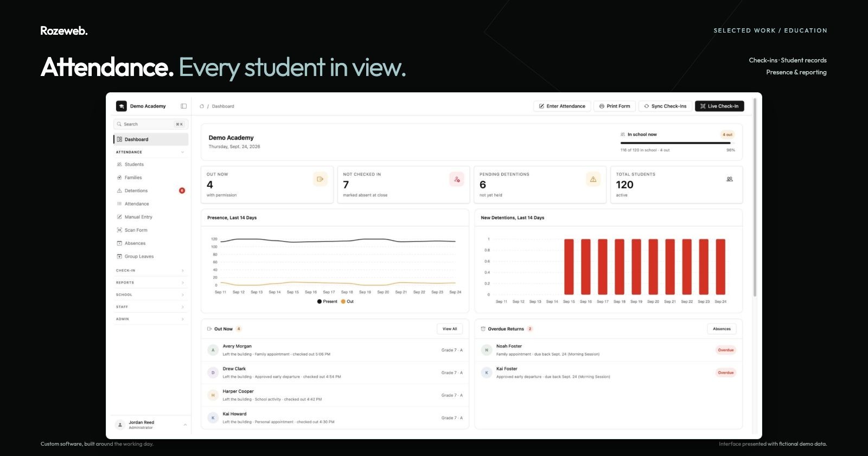This screenshot has width=868, height=456.
Task: Click Drew Clark's avatar
Action: pyautogui.click(x=213, y=373)
